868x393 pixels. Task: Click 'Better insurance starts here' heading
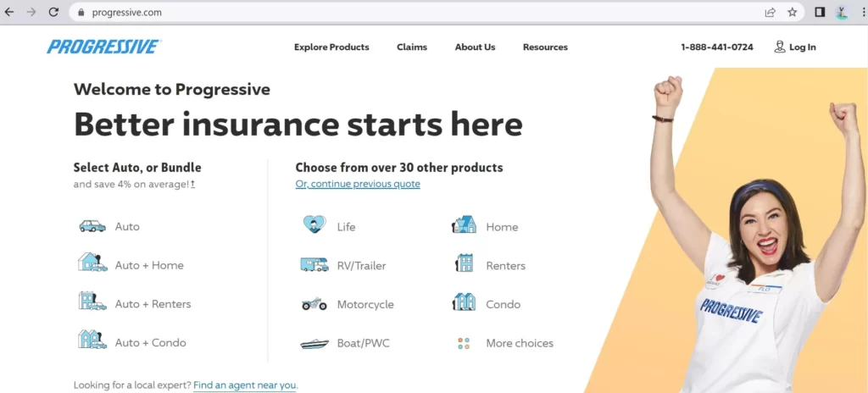[x=298, y=124]
